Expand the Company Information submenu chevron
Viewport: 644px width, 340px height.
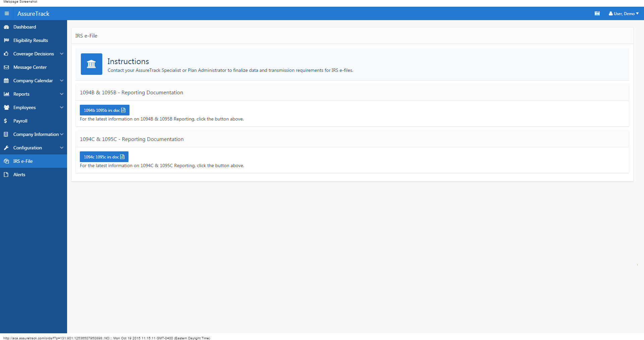(62, 134)
